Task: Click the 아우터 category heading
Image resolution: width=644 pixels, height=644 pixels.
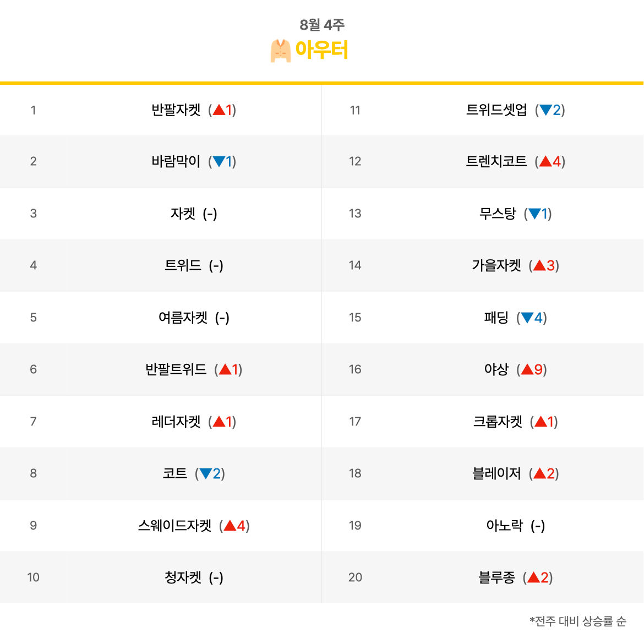Action: pos(321,50)
